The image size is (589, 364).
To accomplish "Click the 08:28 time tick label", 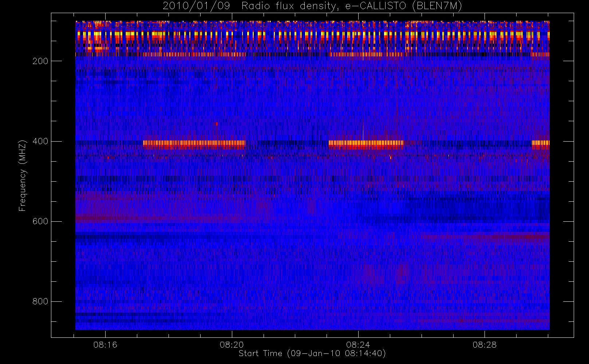I will click(x=485, y=345).
